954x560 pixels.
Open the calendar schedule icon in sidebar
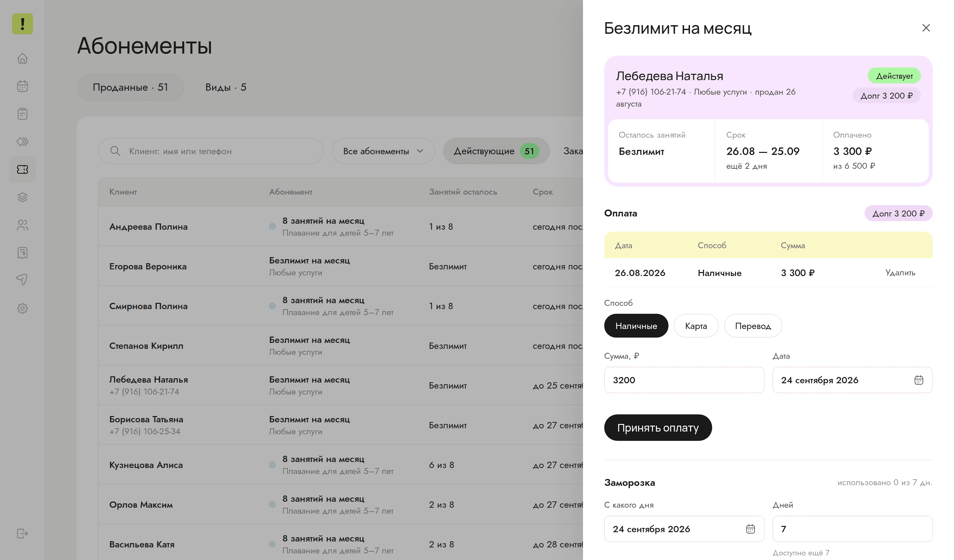click(22, 86)
